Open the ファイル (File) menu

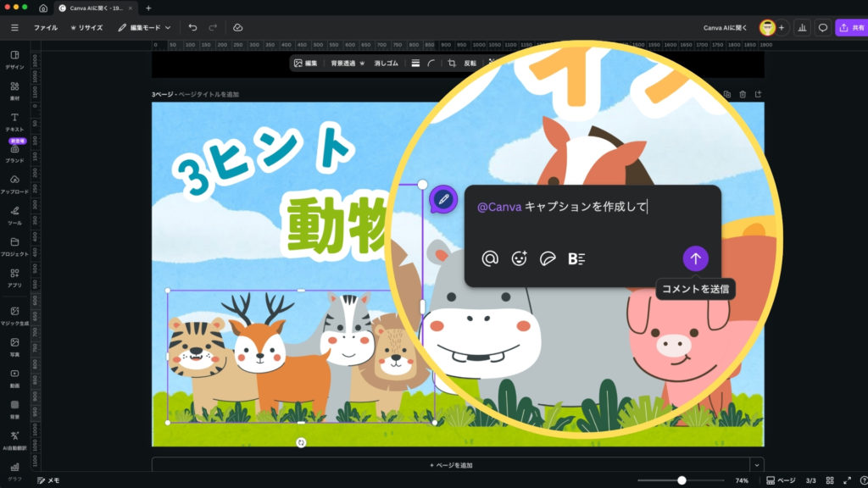pos(46,28)
